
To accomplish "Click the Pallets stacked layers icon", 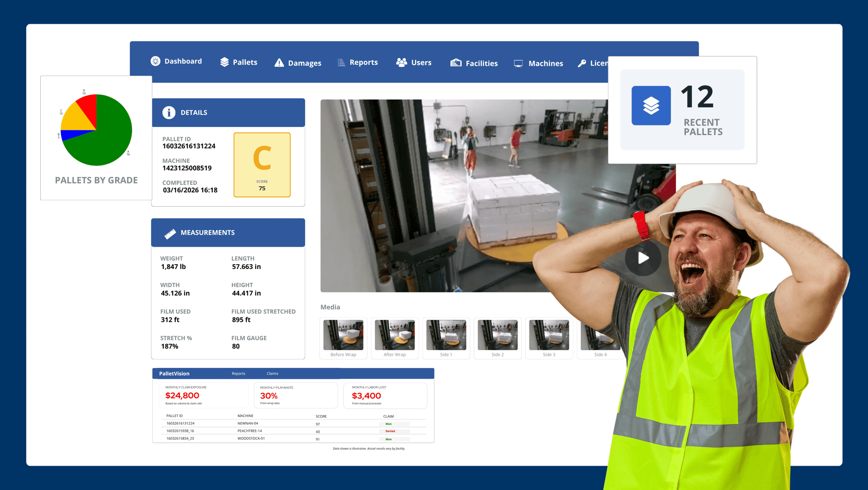I will (224, 62).
